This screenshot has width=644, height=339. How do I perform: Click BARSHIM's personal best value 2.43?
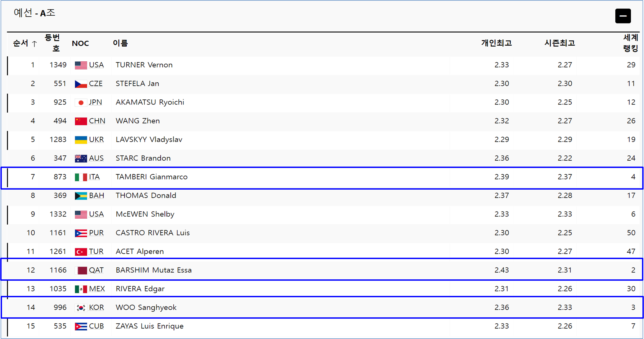[501, 270]
